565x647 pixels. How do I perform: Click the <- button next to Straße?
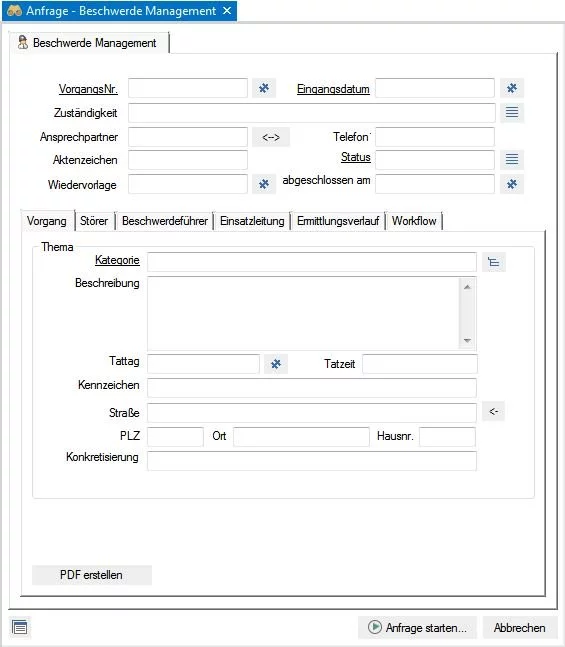(493, 411)
